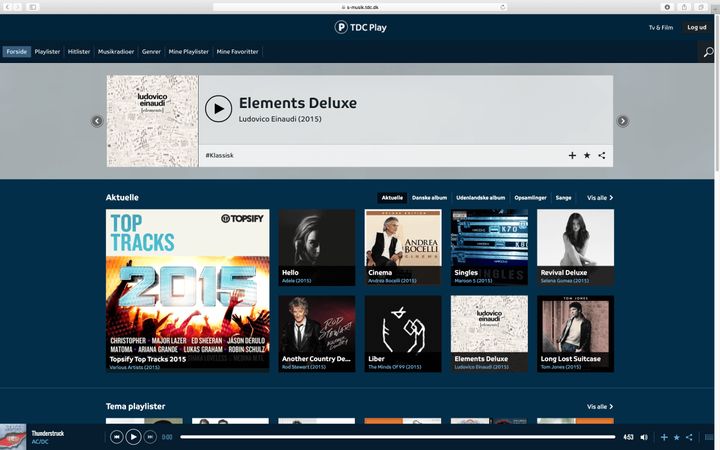Open the Musikradioer navigation item

click(x=116, y=52)
